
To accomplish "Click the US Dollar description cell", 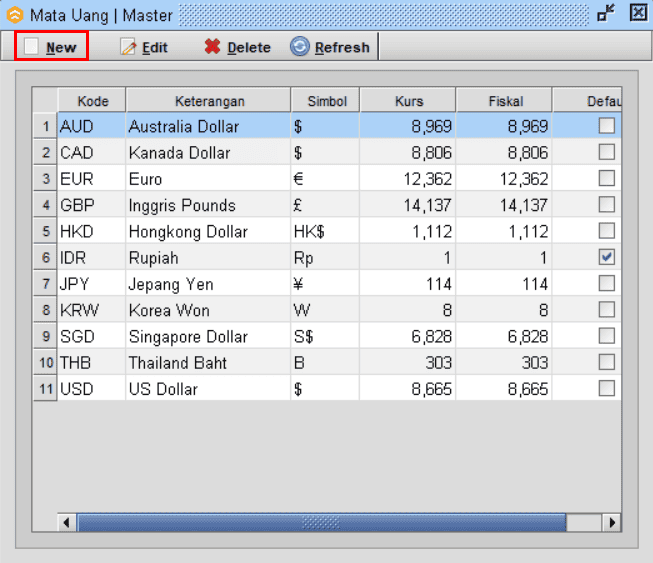I will click(208, 388).
